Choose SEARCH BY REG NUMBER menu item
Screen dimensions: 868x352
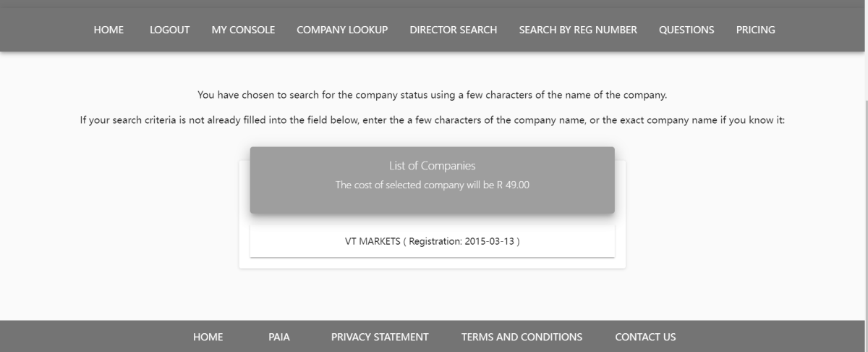pos(578,30)
